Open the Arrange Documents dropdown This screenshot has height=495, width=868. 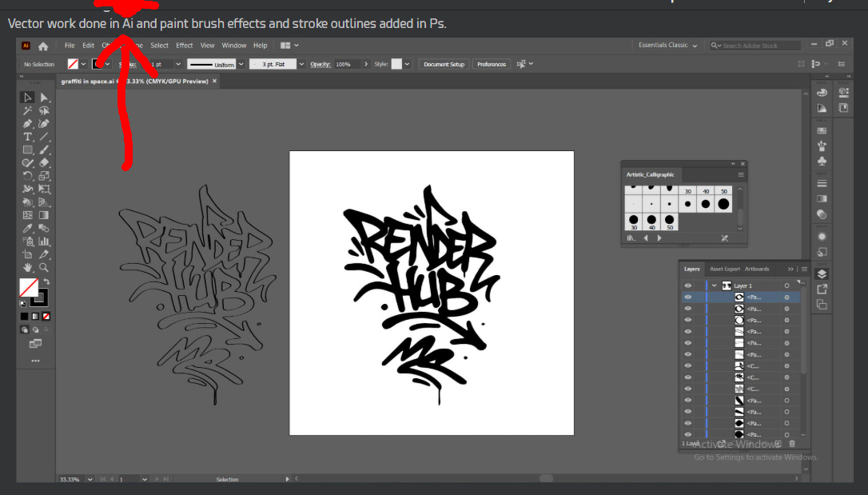[x=289, y=46]
